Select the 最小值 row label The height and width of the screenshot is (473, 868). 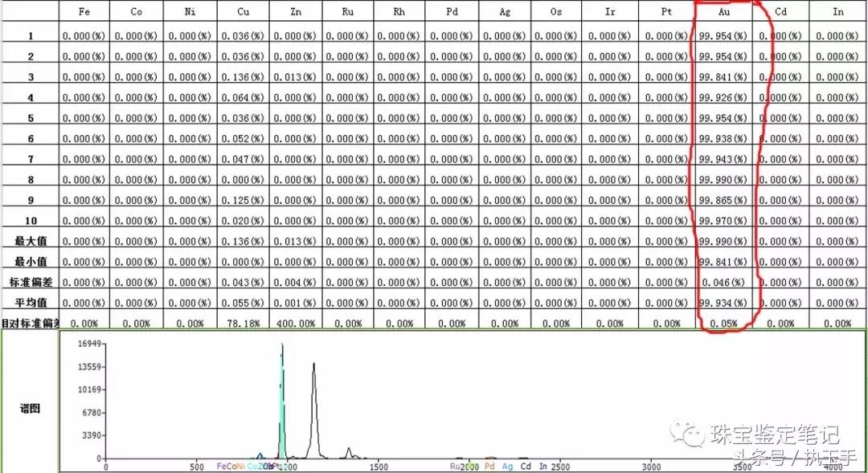[31, 262]
